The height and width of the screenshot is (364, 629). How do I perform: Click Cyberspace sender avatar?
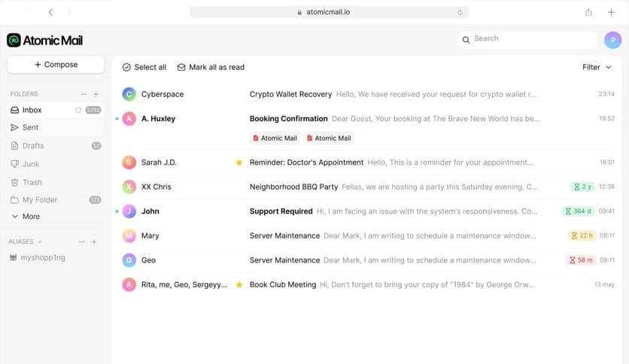tap(129, 94)
